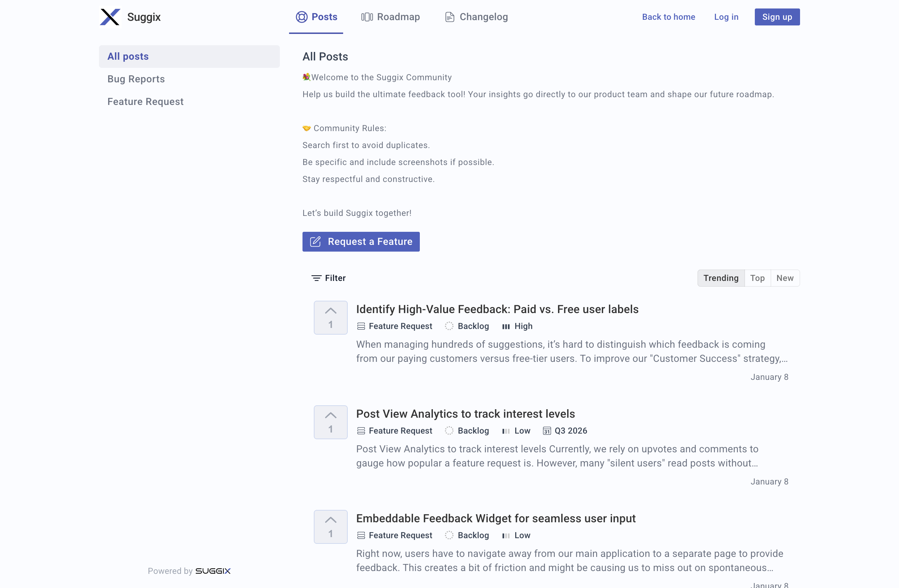
Task: Sort posts by Top
Action: click(757, 278)
